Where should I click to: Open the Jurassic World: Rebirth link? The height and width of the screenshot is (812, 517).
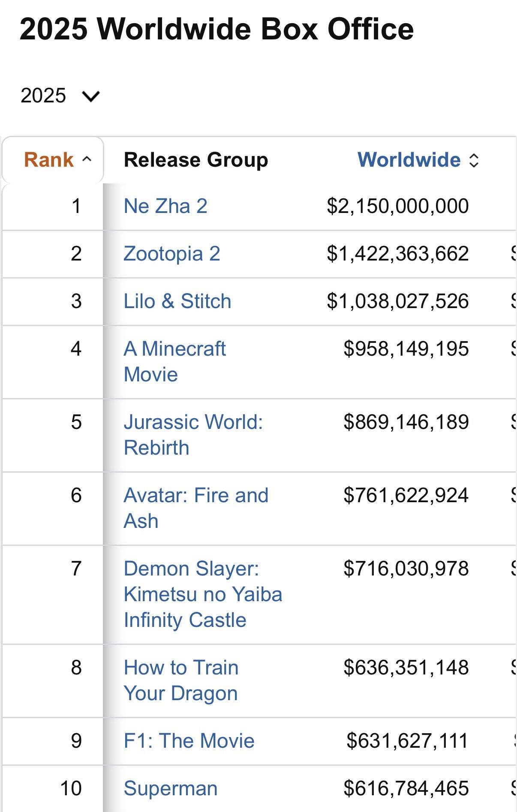click(x=193, y=434)
